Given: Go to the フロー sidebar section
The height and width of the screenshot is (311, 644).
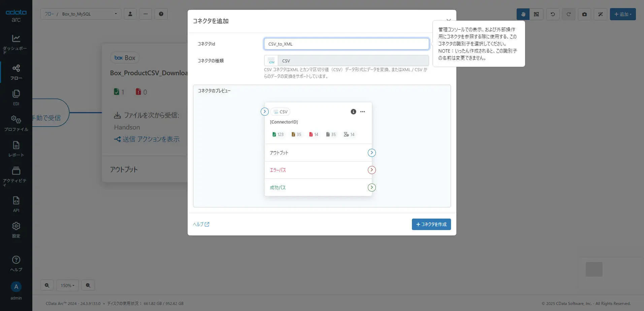Looking at the screenshot, I should (16, 72).
